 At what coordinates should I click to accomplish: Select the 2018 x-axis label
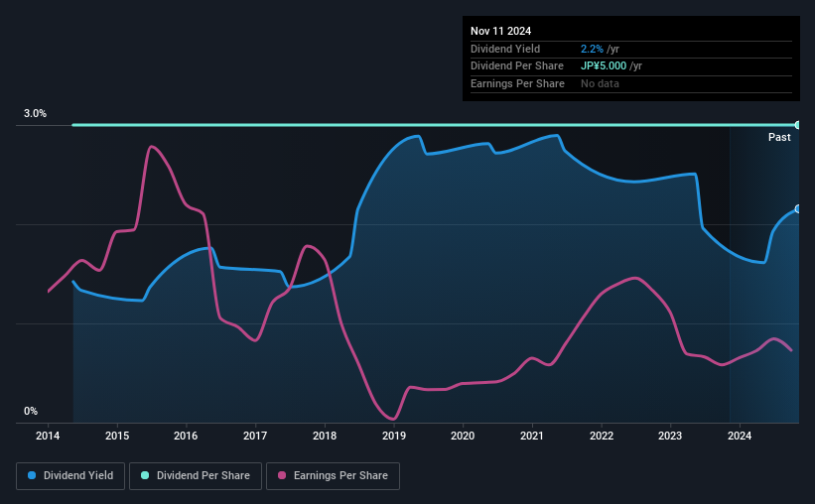pos(325,436)
